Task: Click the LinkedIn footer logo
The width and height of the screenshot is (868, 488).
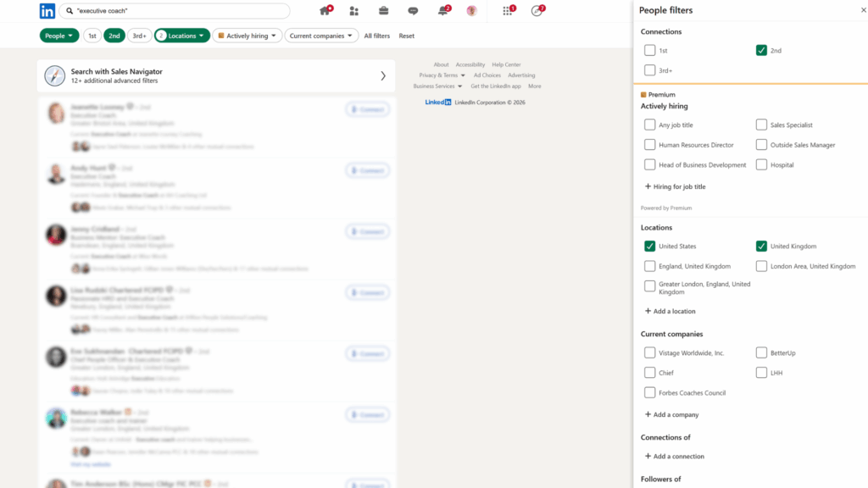Action: [x=438, y=103]
